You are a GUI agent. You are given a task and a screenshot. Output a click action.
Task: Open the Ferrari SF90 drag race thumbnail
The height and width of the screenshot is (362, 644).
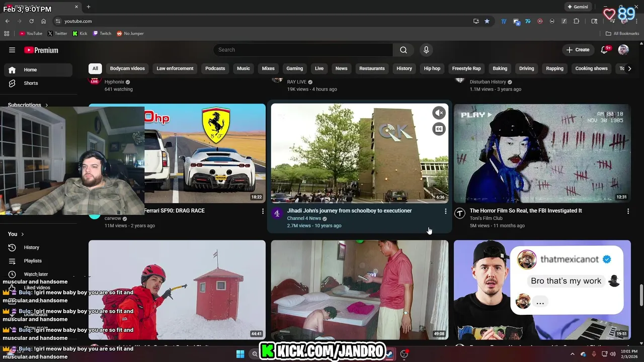click(205, 153)
